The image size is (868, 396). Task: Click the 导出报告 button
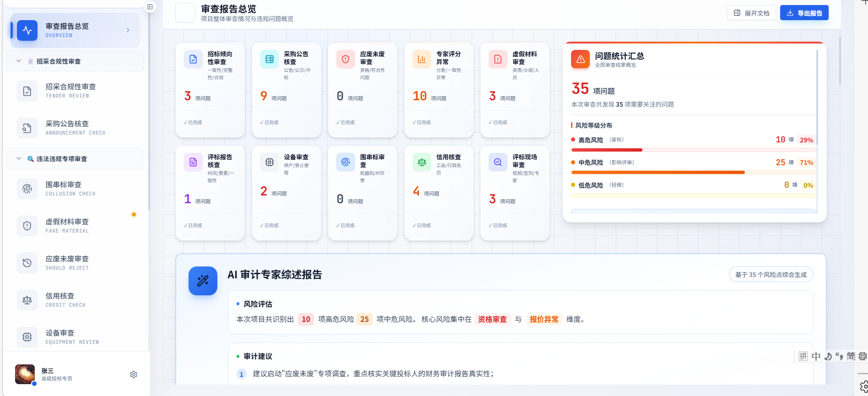tap(804, 13)
